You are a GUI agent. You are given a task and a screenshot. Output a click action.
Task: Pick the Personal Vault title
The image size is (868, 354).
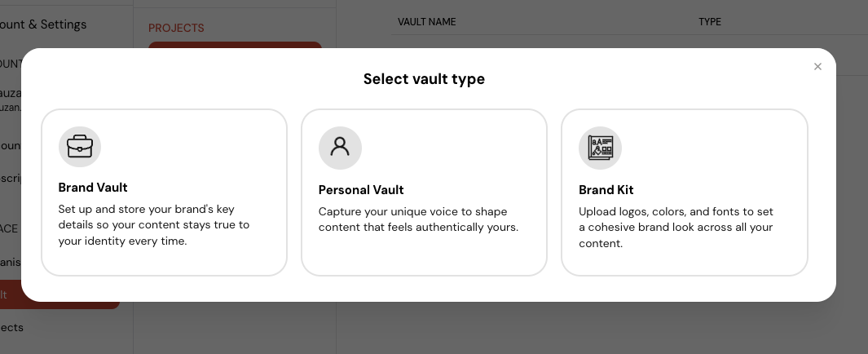pyautogui.click(x=361, y=190)
